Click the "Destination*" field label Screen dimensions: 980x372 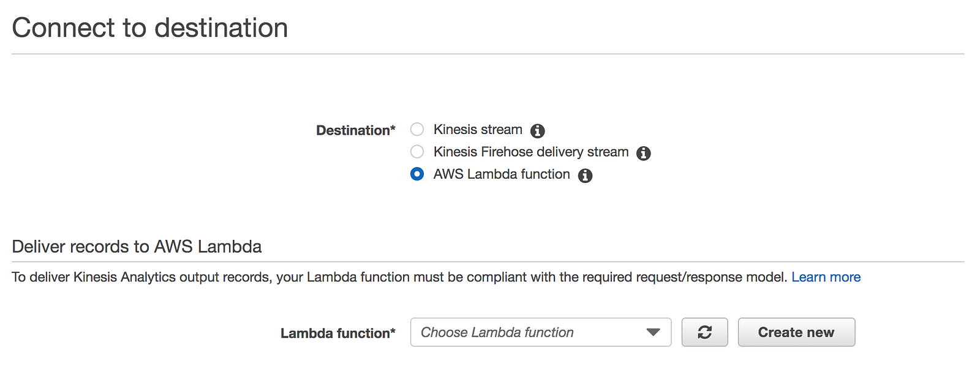pyautogui.click(x=355, y=130)
